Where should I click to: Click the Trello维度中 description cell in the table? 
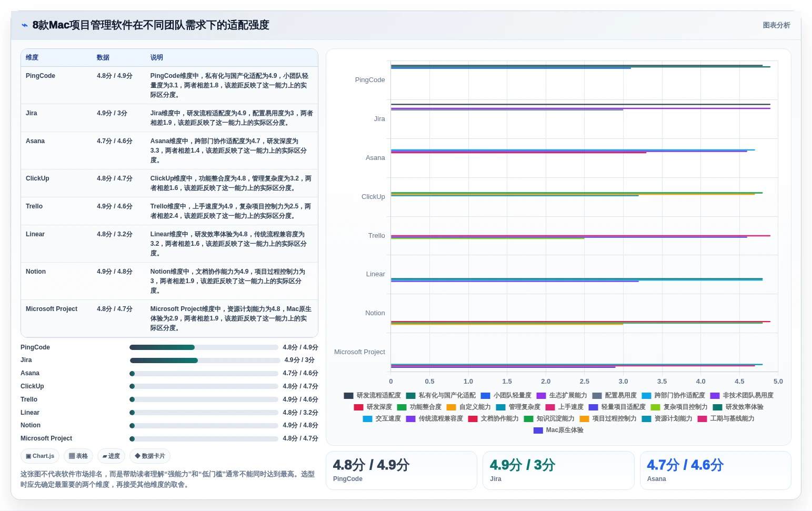[231, 211]
